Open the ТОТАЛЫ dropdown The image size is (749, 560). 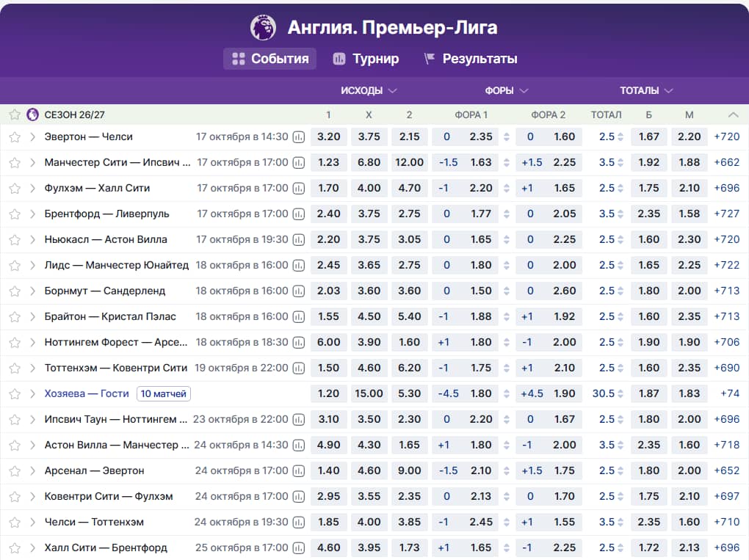click(646, 91)
